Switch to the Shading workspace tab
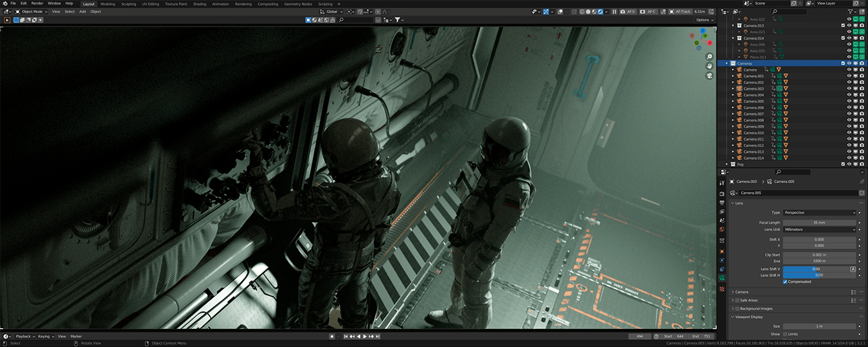 tap(200, 4)
